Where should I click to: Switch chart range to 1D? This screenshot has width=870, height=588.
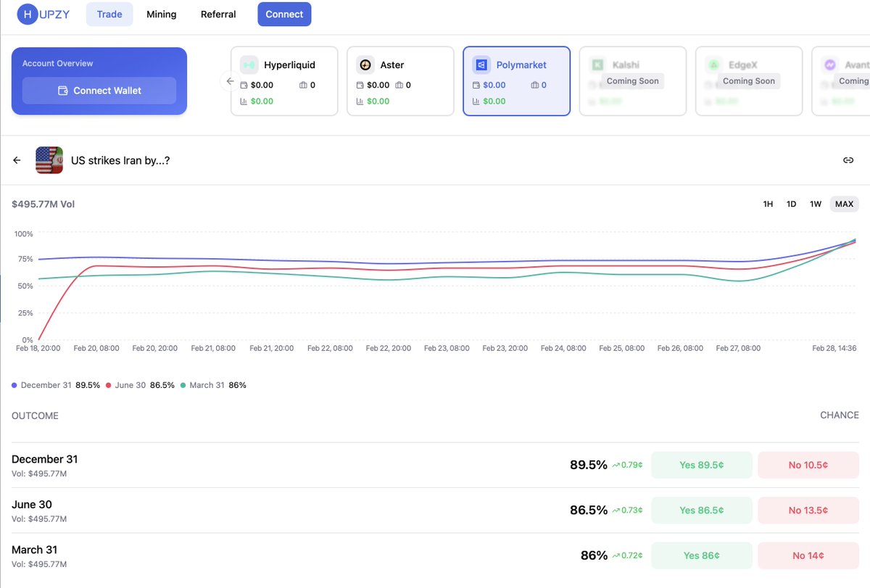coord(792,204)
